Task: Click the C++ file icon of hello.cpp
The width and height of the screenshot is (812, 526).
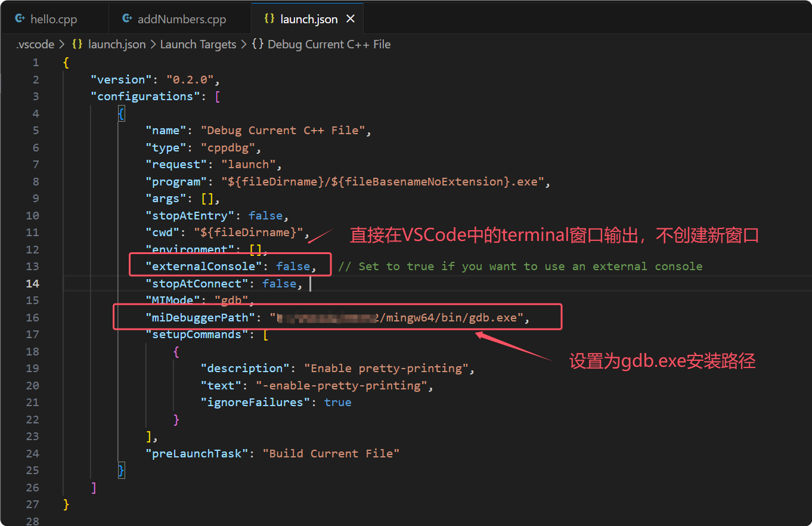Action: tap(20, 19)
